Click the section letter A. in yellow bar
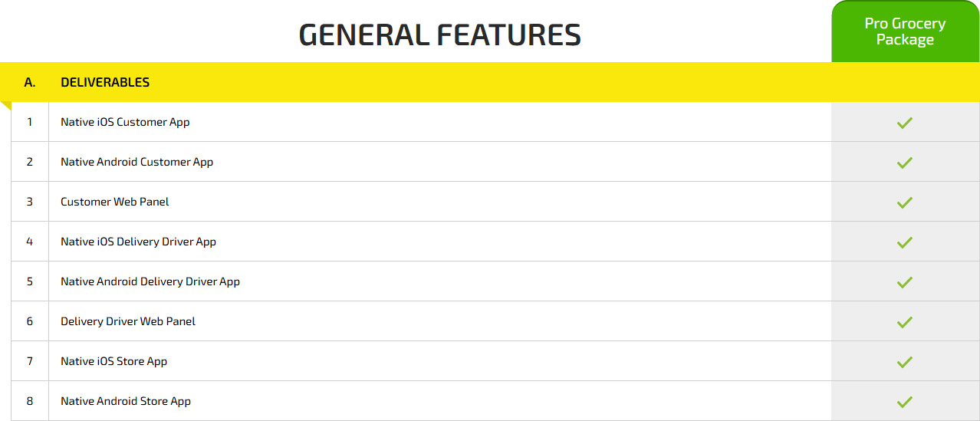The image size is (980, 421). coord(30,82)
